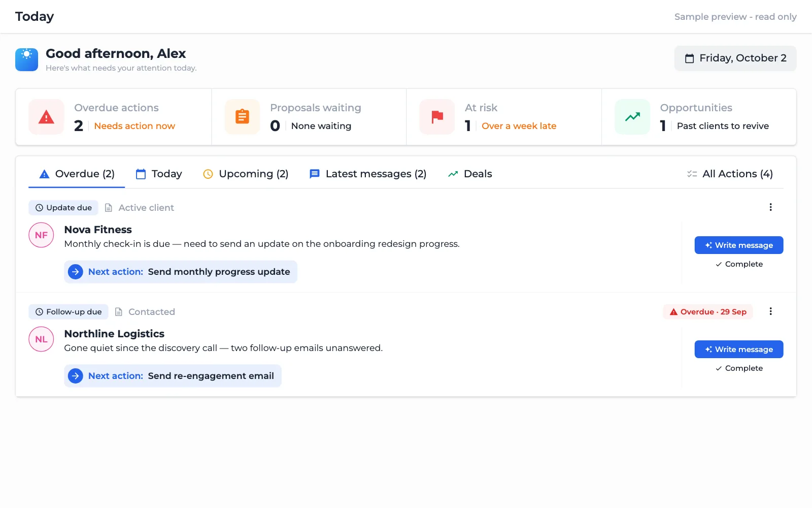Click 'Past clients to revive' text
The height and width of the screenshot is (508, 812).
pos(723,126)
